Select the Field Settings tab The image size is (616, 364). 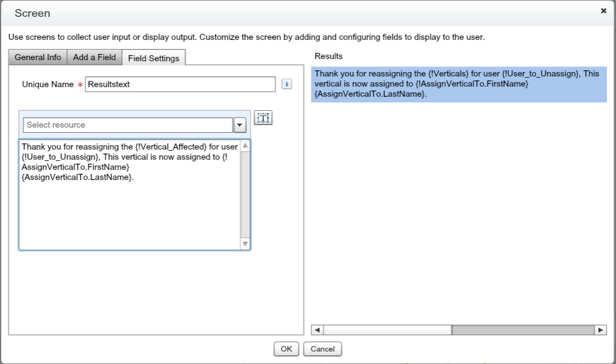(154, 58)
